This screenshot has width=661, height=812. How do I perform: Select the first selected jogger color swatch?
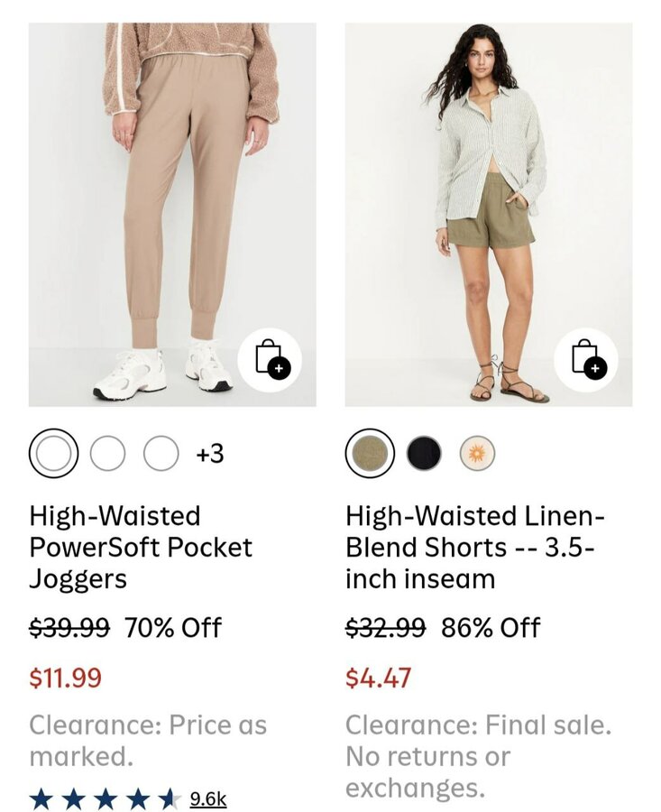(x=53, y=453)
